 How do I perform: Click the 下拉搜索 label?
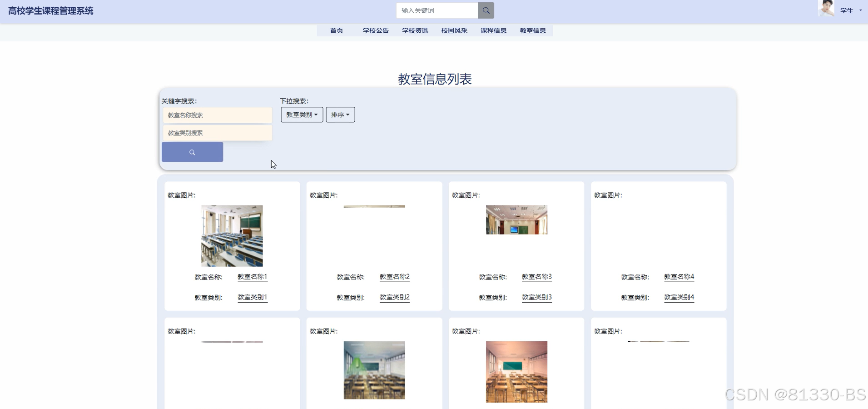[294, 101]
